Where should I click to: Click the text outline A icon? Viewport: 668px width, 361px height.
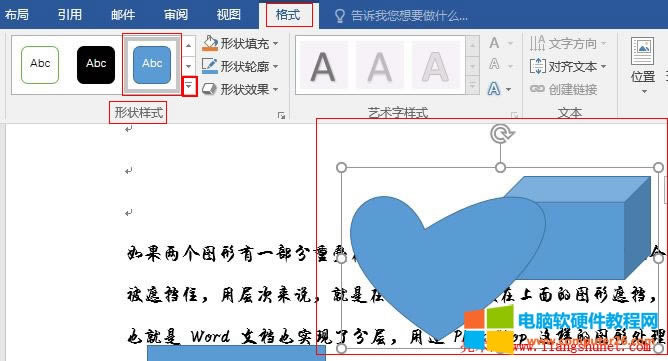[x=494, y=64]
